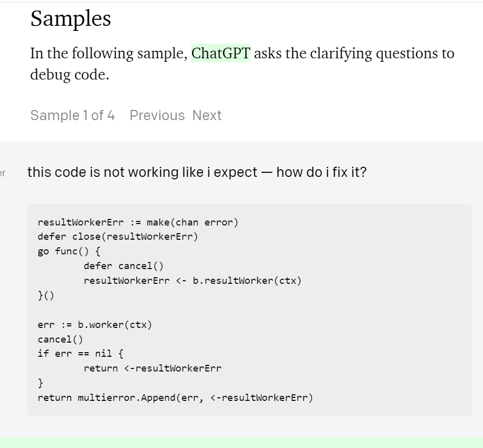
Task: Click the "multierror.Append" return statement
Action: [175, 397]
